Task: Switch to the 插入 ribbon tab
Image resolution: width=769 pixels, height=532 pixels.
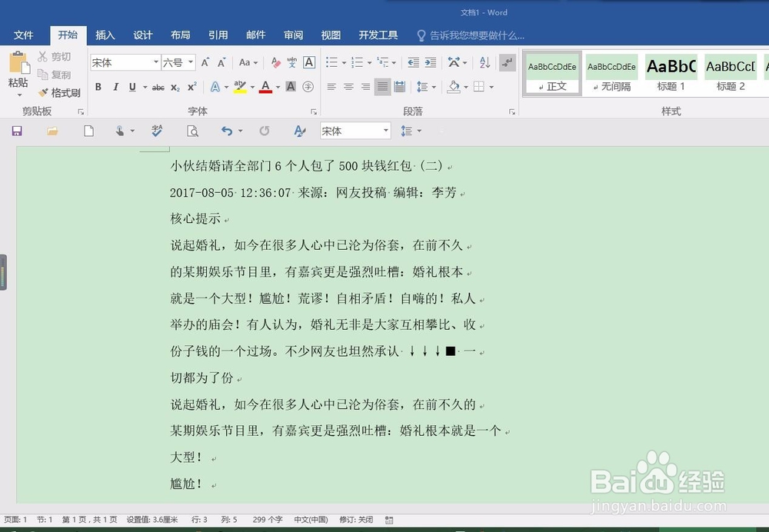Action: tap(105, 35)
